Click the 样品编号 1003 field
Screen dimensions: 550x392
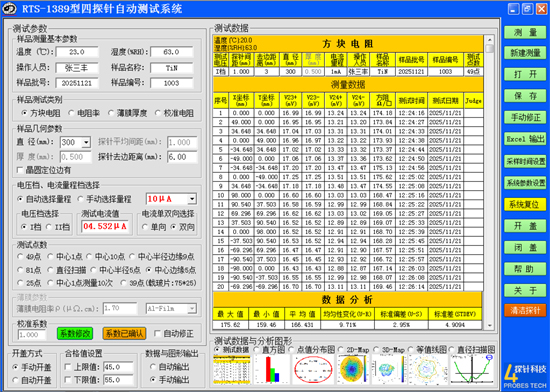click(172, 83)
